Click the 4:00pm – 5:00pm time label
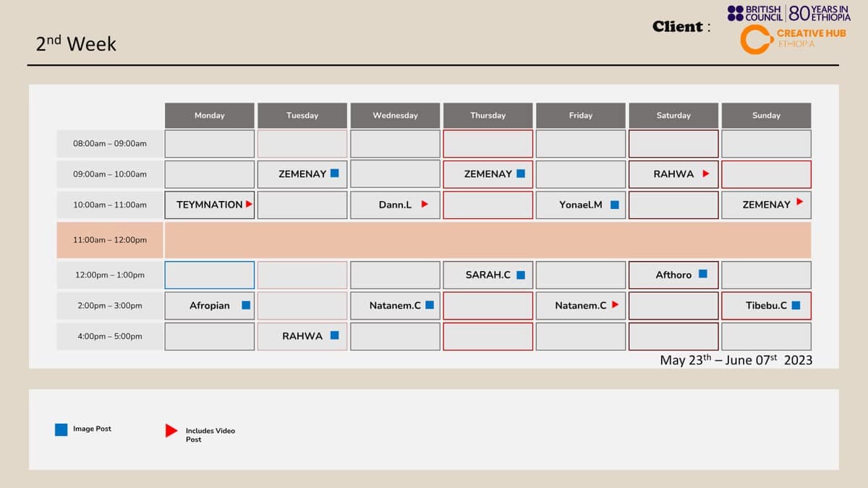 coord(110,336)
